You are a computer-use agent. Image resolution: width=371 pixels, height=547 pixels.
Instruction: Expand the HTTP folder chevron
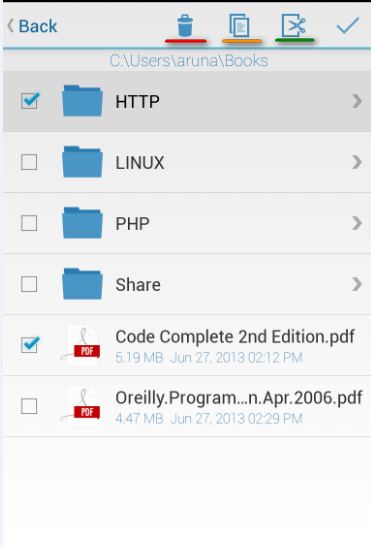[357, 101]
